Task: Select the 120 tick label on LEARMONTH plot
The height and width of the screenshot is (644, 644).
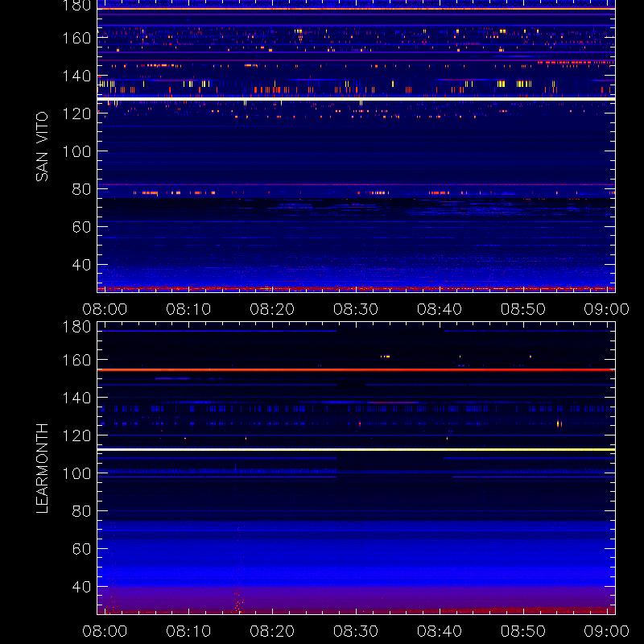Action: pos(76,436)
